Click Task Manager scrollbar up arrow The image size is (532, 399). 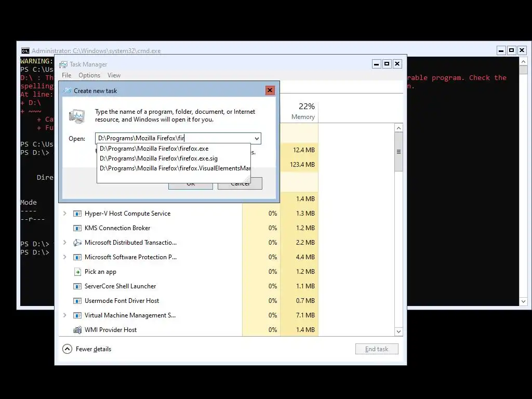[x=398, y=128]
